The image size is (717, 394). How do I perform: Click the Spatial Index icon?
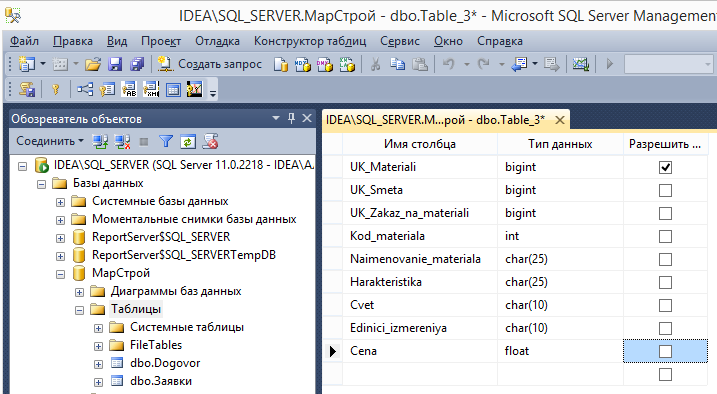pyautogui.click(x=194, y=89)
